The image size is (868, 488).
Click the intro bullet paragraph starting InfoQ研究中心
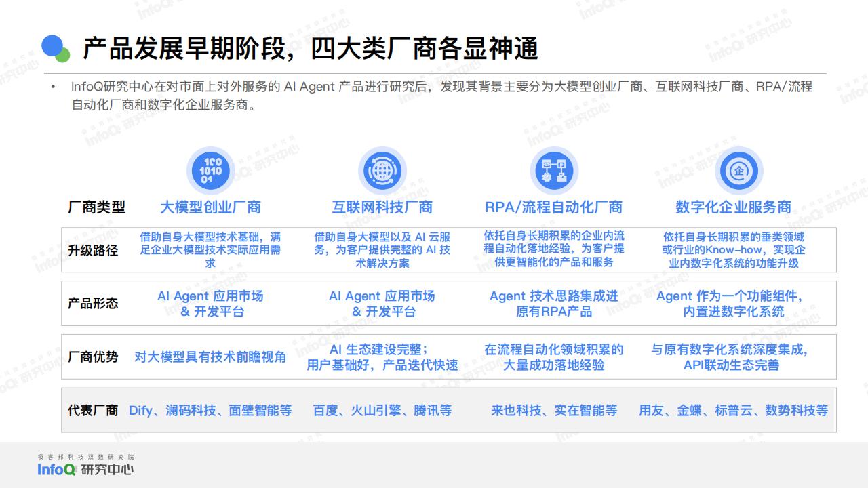coord(441,96)
